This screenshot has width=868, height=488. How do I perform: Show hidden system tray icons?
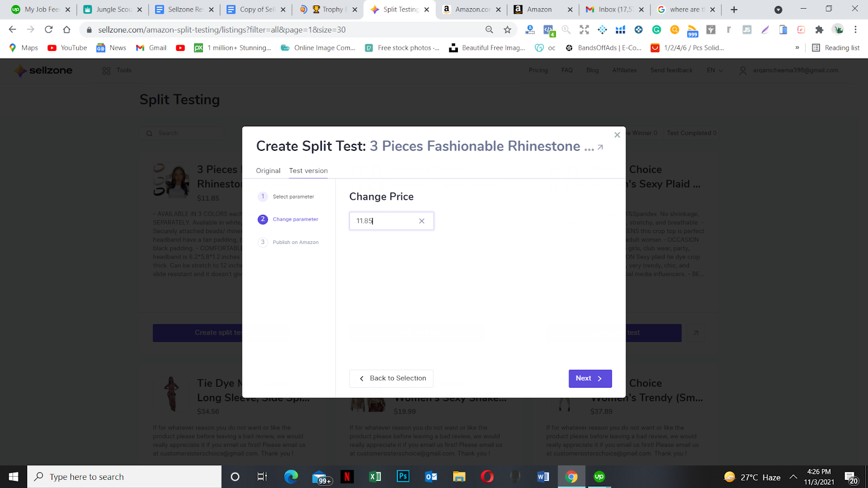point(793,477)
